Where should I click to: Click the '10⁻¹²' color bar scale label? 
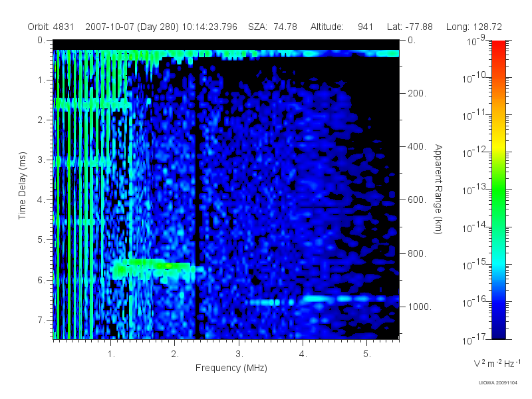pyautogui.click(x=474, y=152)
